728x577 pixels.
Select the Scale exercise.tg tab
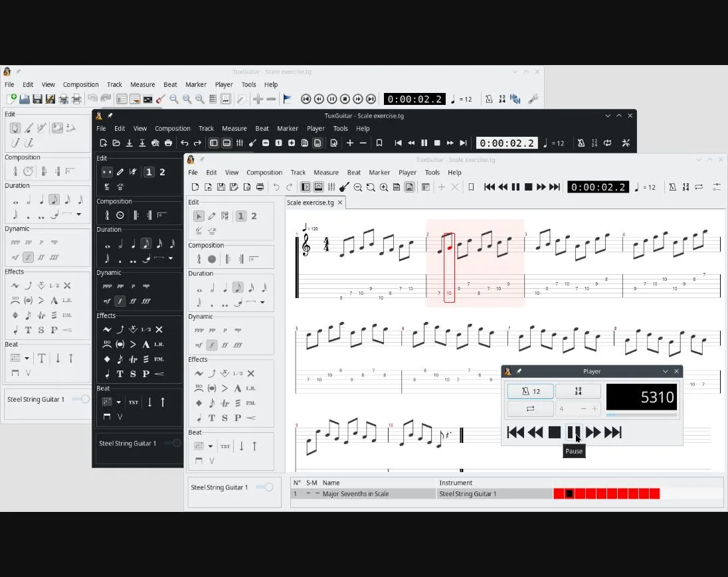[310, 203]
